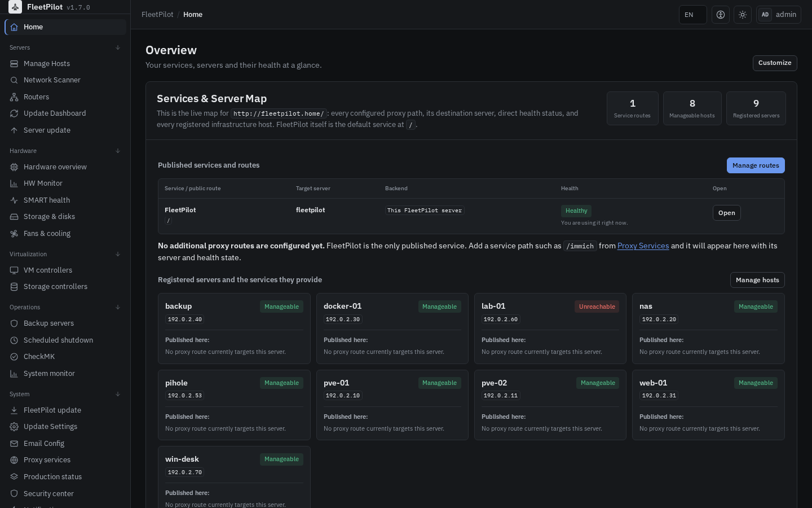
Task: Click the Storage & disks drive icon
Action: point(14,217)
